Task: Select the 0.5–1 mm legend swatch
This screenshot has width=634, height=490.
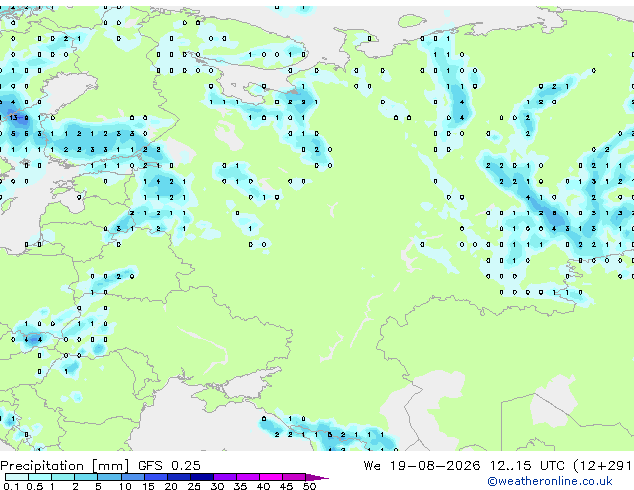Action: coord(40,477)
